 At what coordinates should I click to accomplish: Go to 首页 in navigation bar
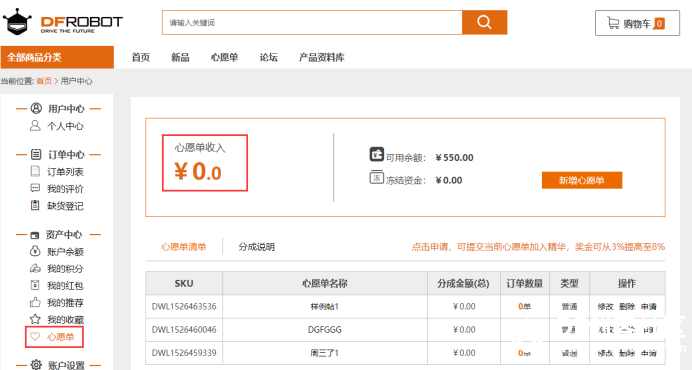tap(141, 57)
